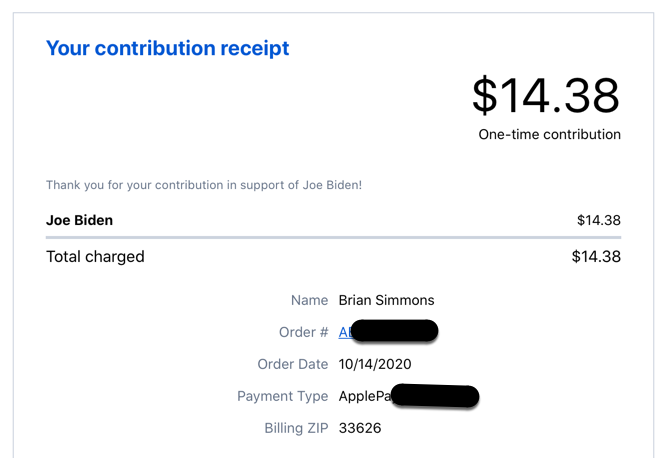
Task: Select the name 'Brian Simmons'
Action: [386, 300]
